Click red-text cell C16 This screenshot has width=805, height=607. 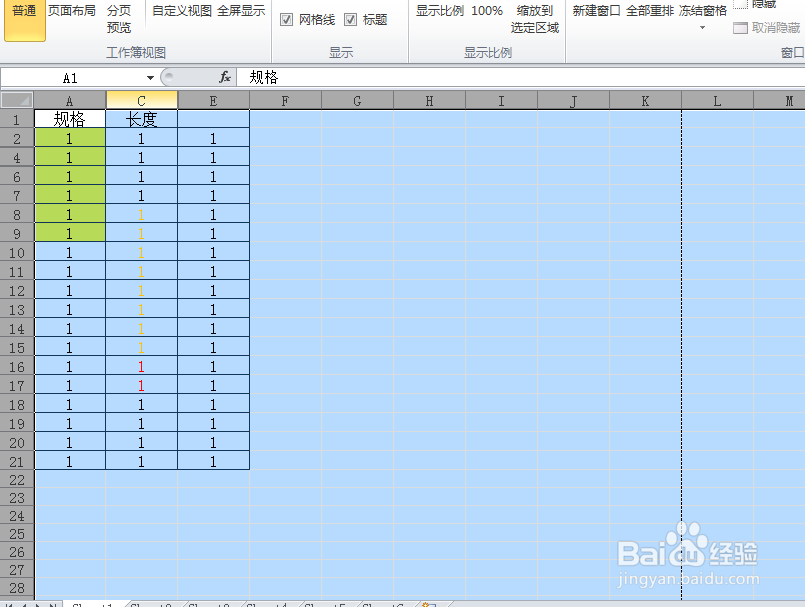(x=142, y=367)
